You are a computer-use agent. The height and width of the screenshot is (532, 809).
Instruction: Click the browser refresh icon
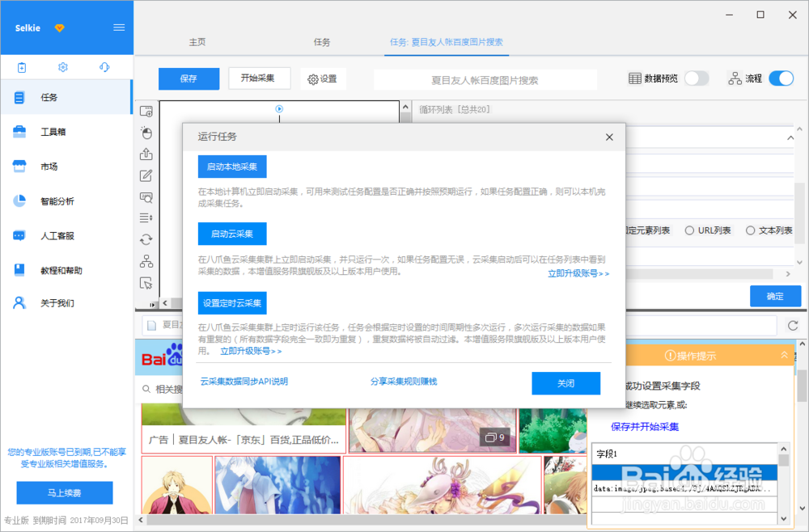pos(793,325)
